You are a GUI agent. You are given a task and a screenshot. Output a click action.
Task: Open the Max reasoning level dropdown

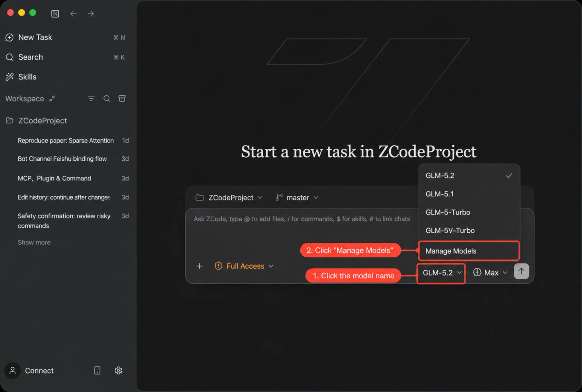pos(490,273)
